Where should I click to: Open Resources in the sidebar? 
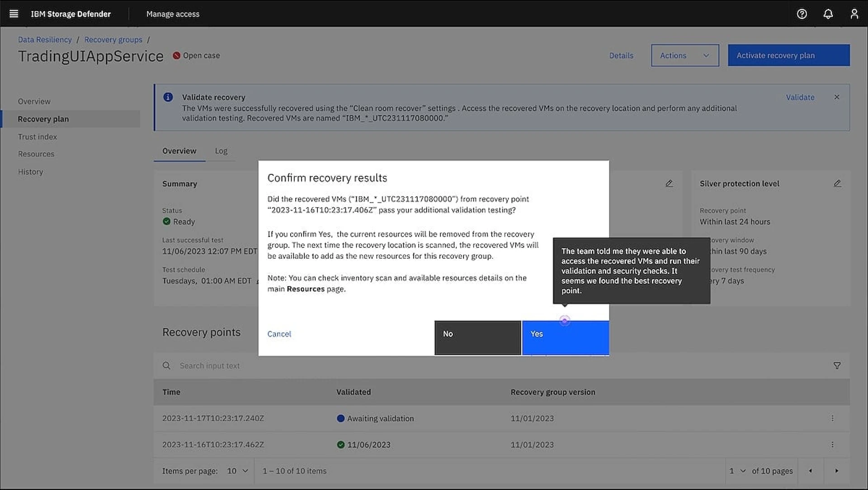click(x=36, y=154)
